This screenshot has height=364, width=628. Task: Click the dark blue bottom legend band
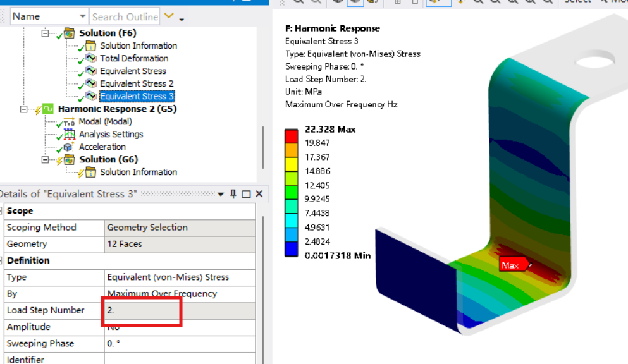(291, 249)
